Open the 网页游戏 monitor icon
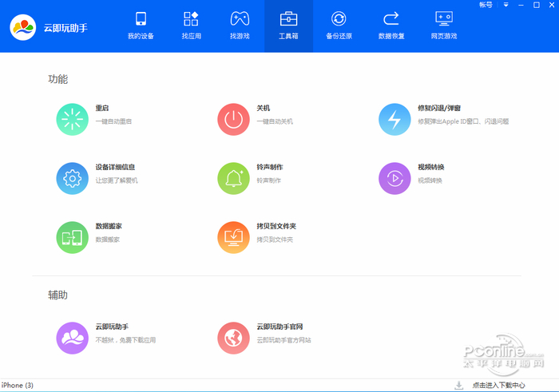Viewport: 559px width, 392px height. 444,19
